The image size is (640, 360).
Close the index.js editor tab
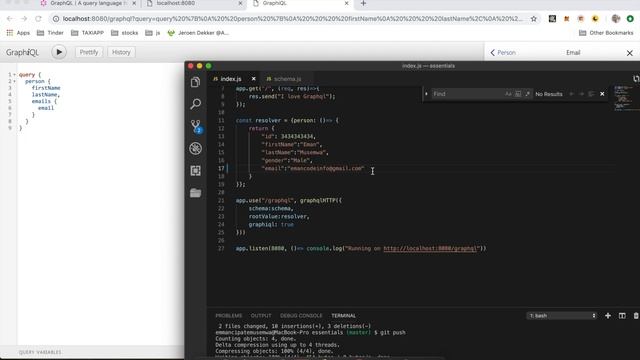[x=253, y=79]
